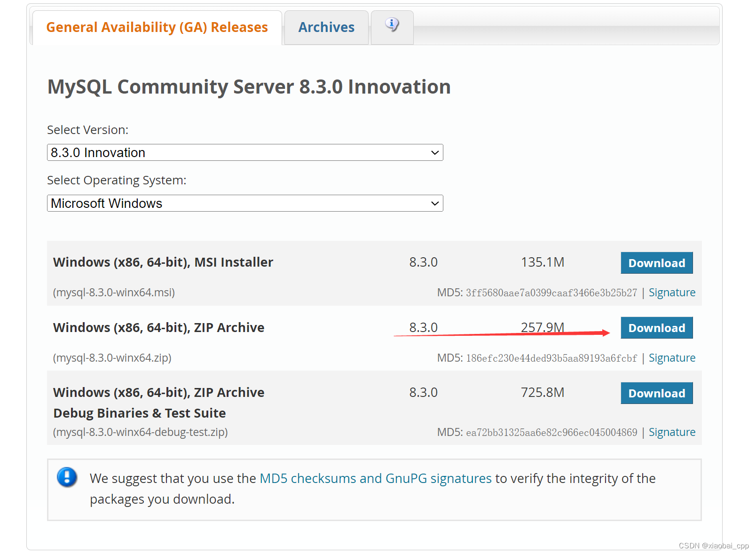Open Signature link for mysql-8.3.0-winx64.zip
Viewport: 756px width, 554px height.
coord(672,358)
